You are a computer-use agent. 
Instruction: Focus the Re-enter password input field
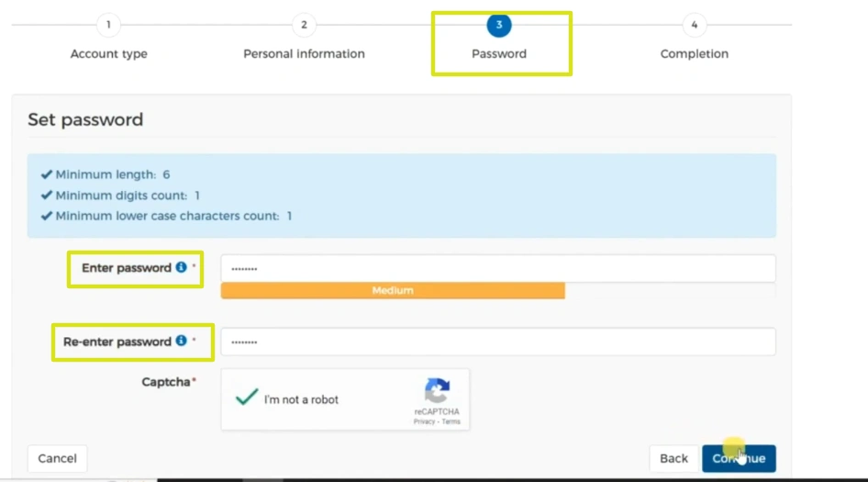click(497, 342)
